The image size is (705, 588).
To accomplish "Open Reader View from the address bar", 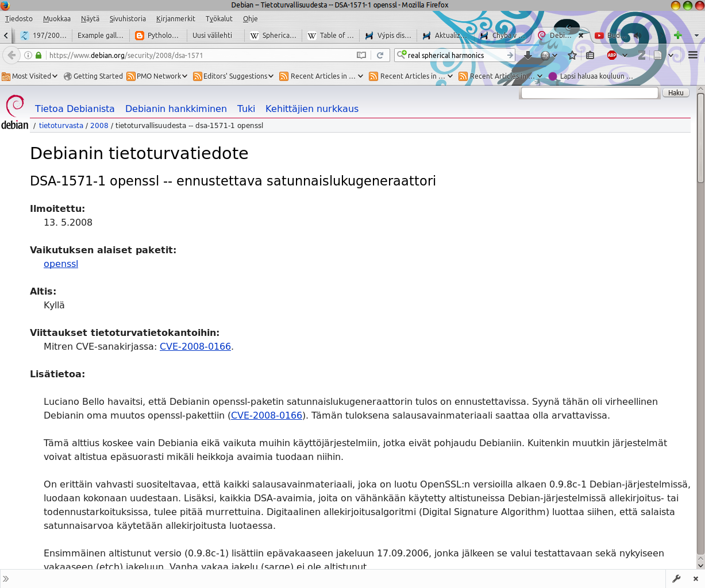I will point(361,55).
